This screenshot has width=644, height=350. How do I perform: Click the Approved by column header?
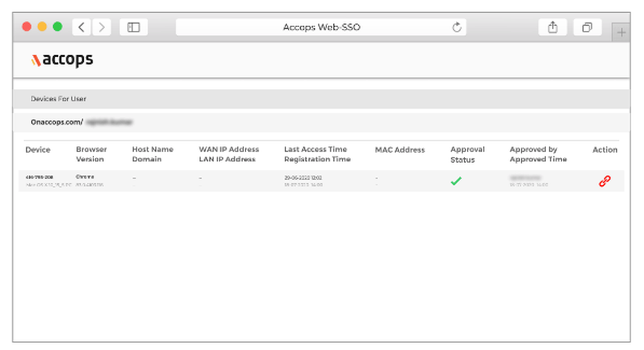[533, 149]
